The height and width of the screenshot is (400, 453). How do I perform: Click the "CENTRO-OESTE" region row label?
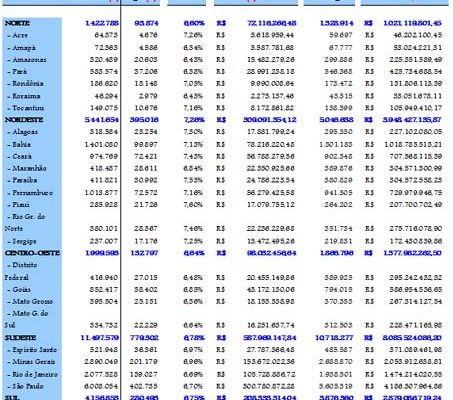pos(32,253)
